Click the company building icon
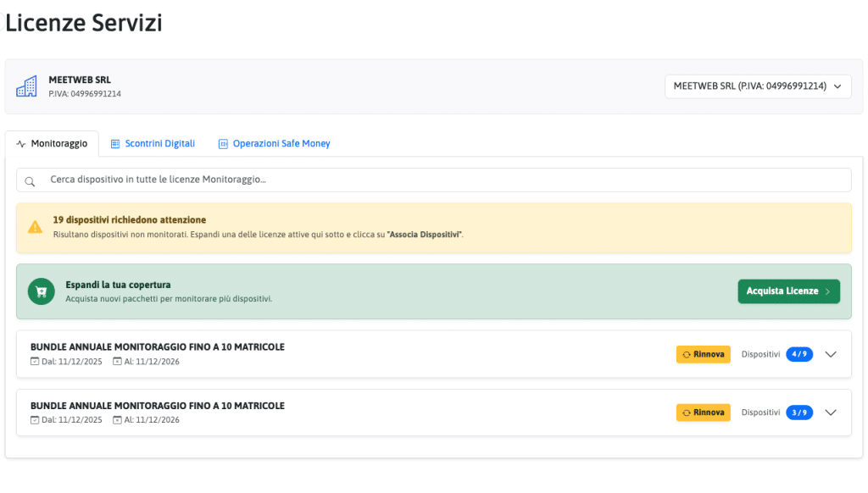 tap(27, 86)
